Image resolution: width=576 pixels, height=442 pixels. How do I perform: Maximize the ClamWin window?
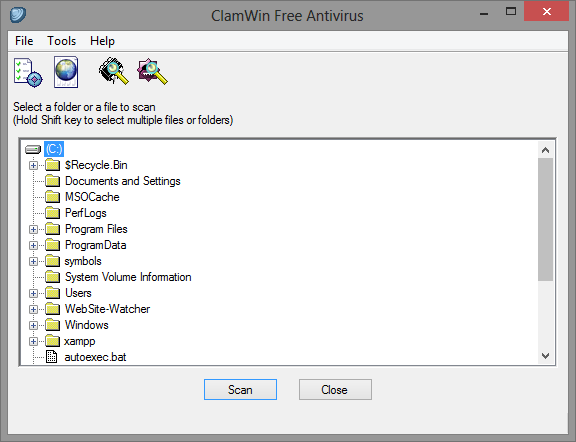click(x=511, y=12)
